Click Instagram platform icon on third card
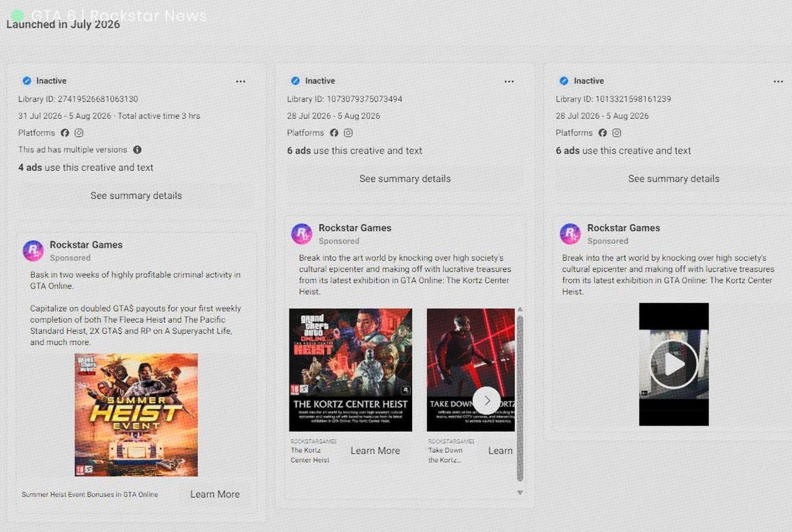 pyautogui.click(x=617, y=132)
